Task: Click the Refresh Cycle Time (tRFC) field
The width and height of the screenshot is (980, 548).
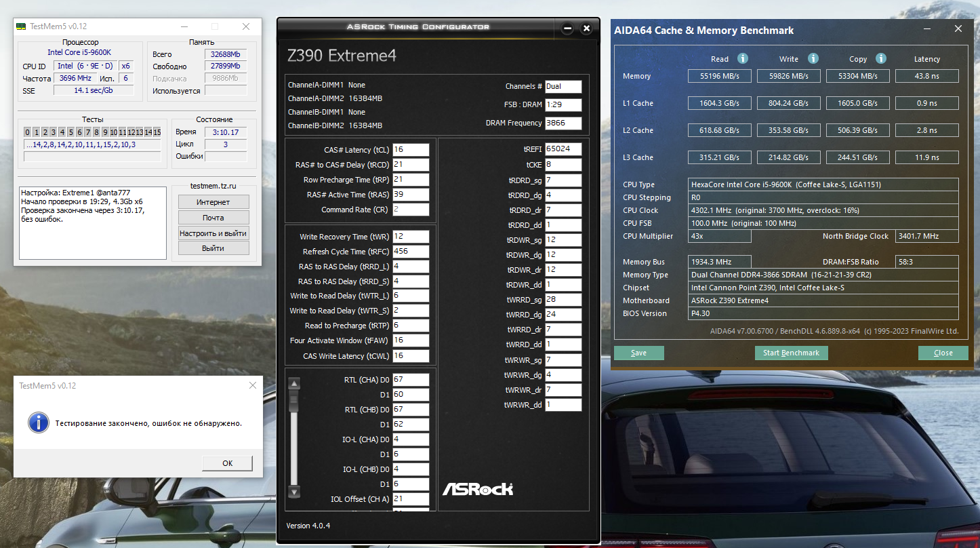Action: click(411, 252)
